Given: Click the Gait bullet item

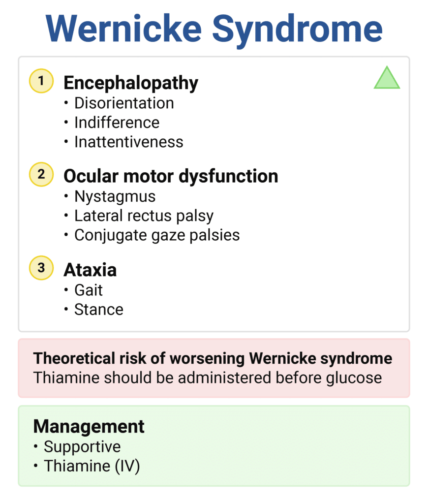Looking at the screenshot, I should [x=89, y=290].
